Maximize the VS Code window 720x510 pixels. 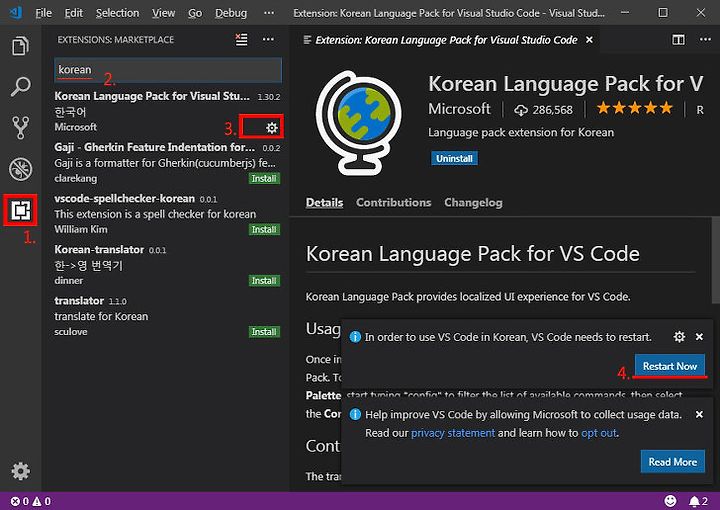[663, 12]
